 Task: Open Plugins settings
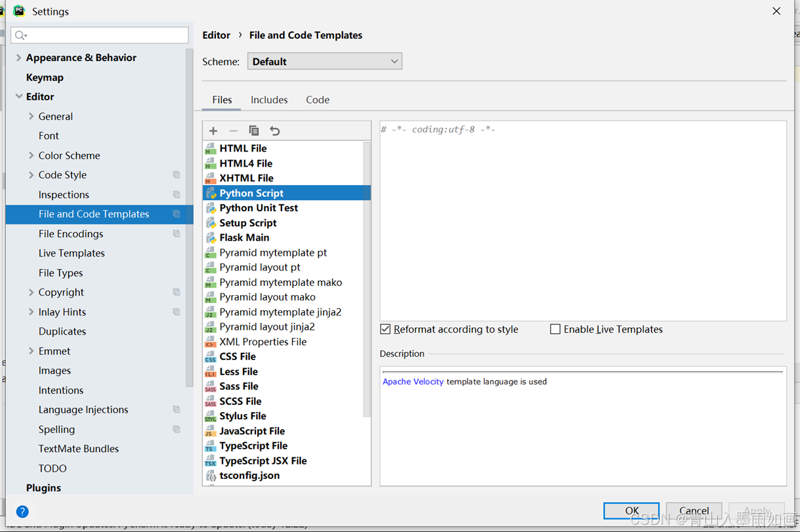point(43,488)
